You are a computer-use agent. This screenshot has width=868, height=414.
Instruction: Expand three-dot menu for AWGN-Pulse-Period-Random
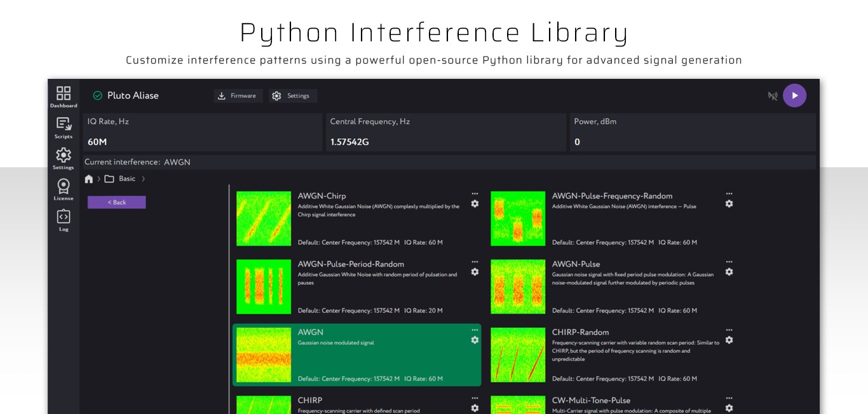click(x=475, y=261)
